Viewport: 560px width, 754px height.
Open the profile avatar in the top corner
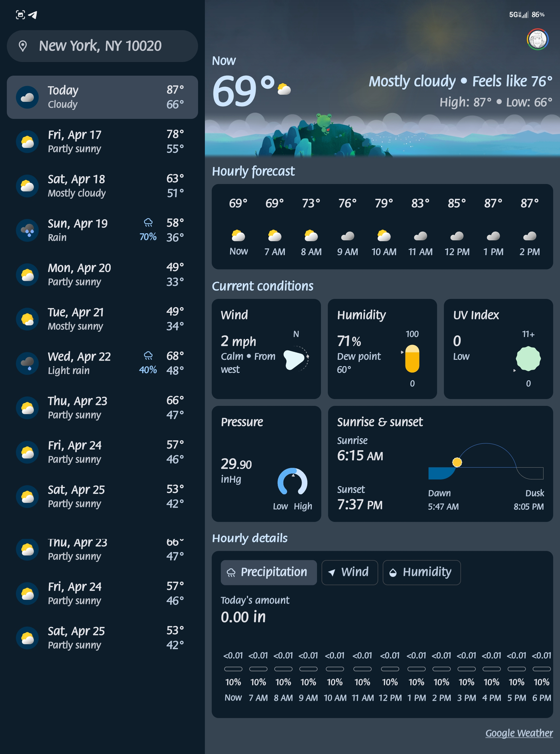pos(537,40)
